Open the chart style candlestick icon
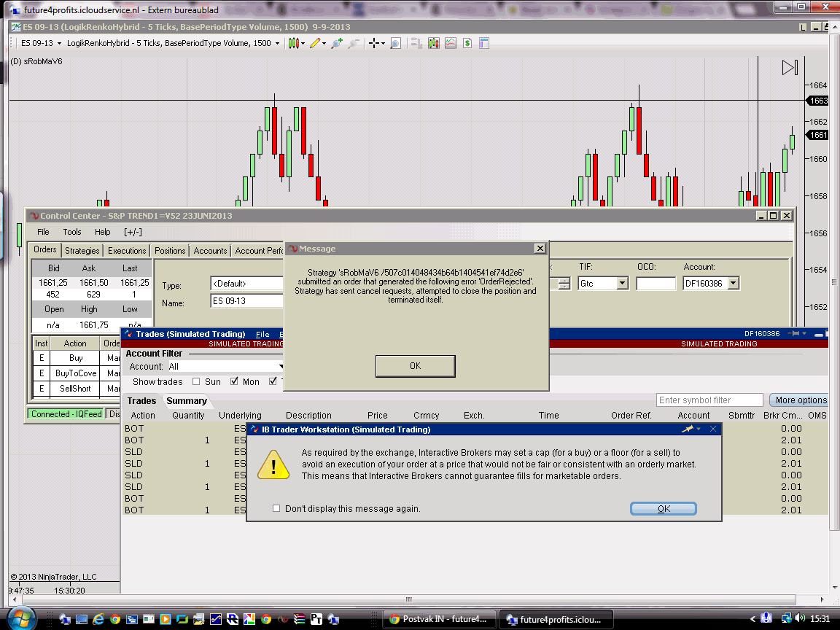This screenshot has width=840, height=630. tap(293, 43)
